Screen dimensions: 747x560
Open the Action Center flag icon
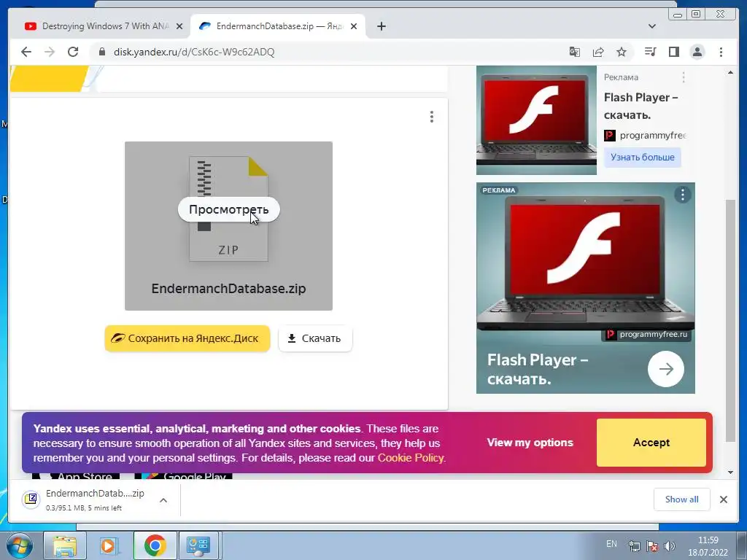click(652, 545)
